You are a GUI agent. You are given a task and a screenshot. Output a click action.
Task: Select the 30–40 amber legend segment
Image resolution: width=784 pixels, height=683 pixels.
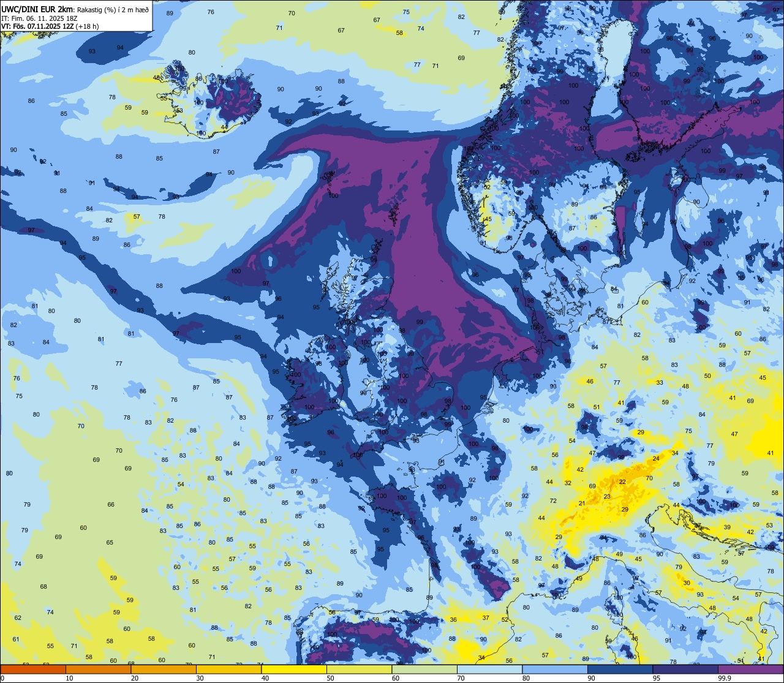click(228, 669)
